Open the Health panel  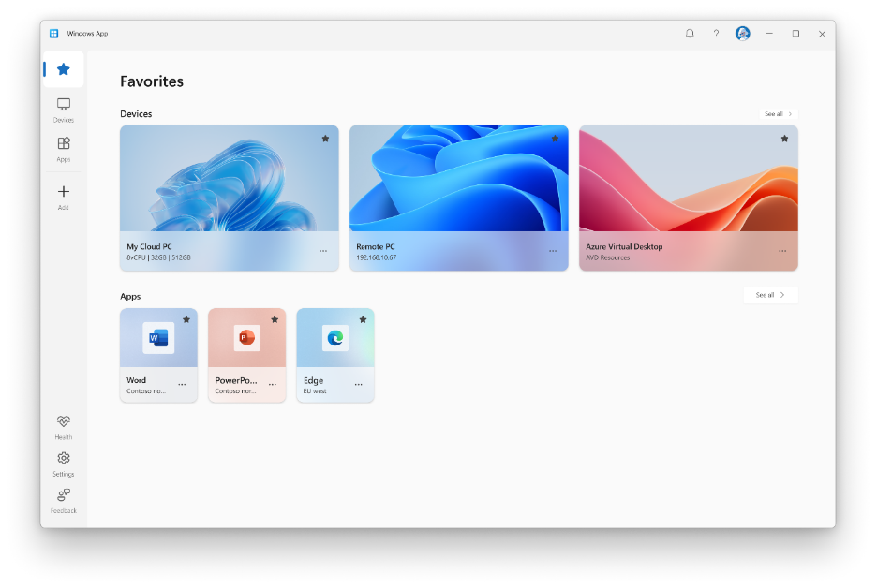pos(63,427)
